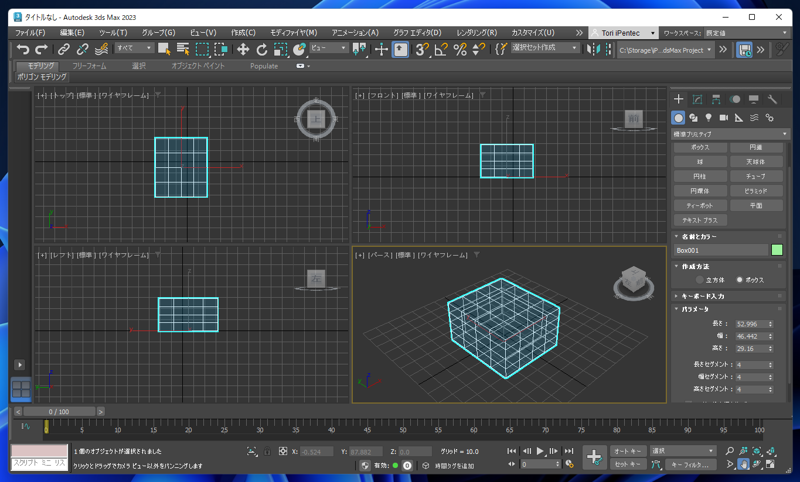Switch to オブジェクト ペイント ribbon tab
Image resolution: width=800 pixels, height=482 pixels.
click(198, 66)
